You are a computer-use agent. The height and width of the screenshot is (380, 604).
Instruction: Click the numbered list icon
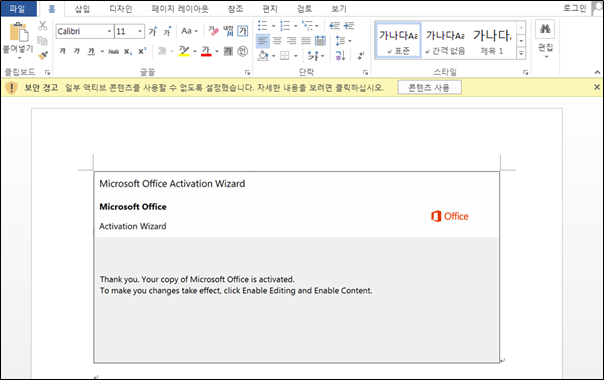pos(285,26)
